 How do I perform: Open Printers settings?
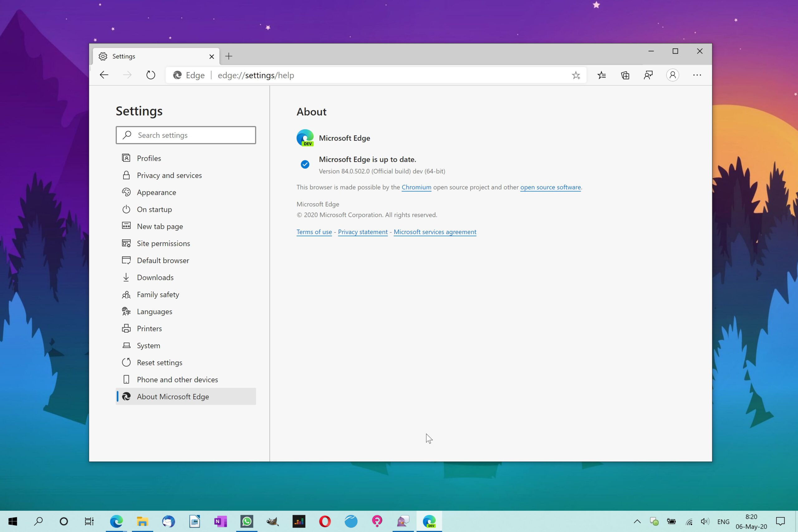coord(185,328)
